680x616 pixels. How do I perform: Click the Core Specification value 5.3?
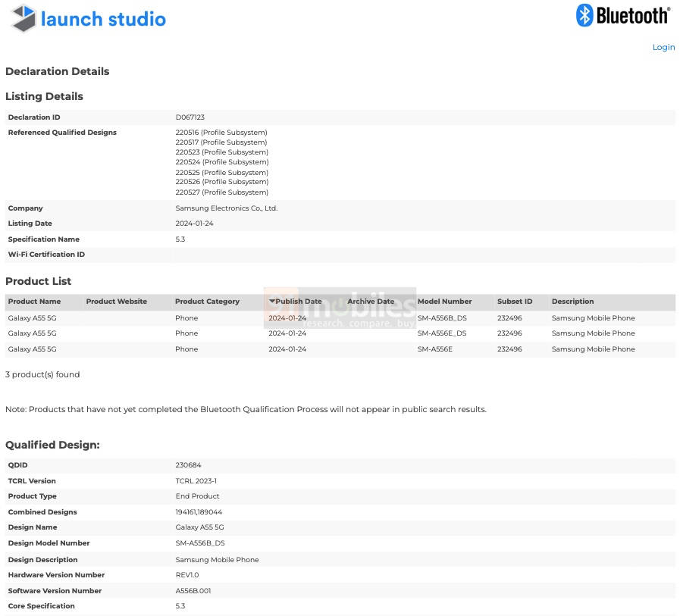point(180,605)
